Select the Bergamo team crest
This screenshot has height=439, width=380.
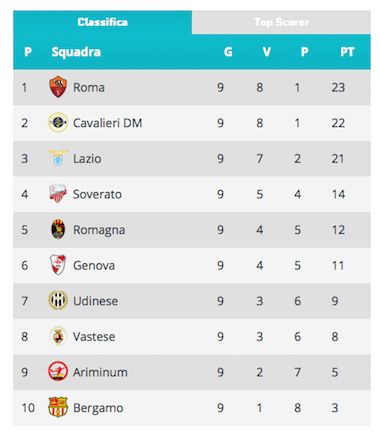pyautogui.click(x=58, y=407)
